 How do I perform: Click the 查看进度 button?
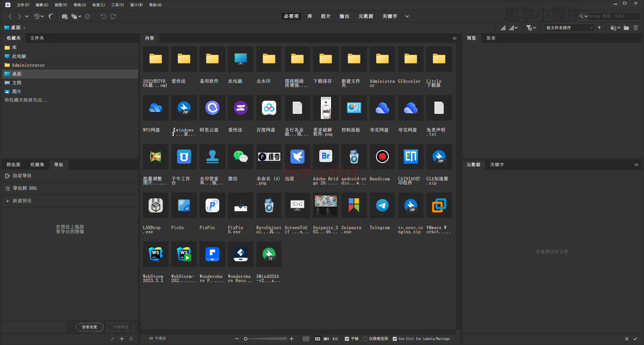point(89,327)
